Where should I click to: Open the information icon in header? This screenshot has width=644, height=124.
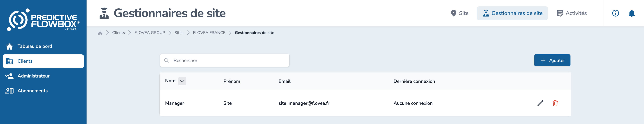click(615, 13)
